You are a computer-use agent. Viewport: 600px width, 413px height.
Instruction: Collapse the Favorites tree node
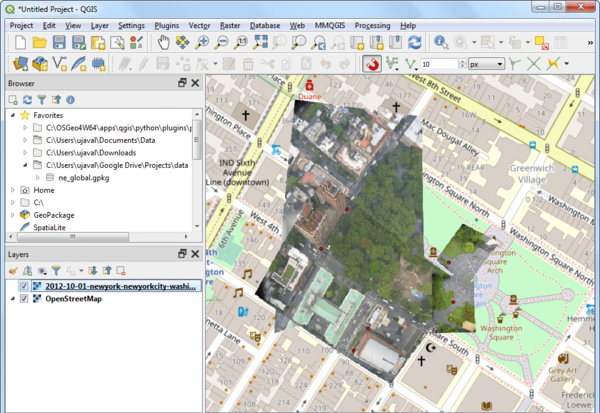[13, 115]
